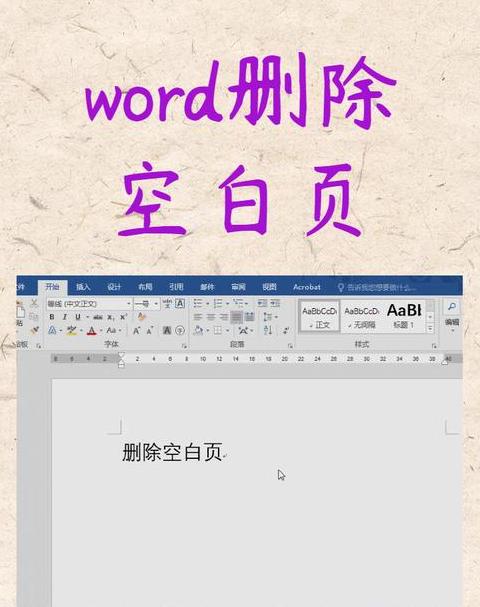Click the text 删除空白页 in document

(x=172, y=452)
